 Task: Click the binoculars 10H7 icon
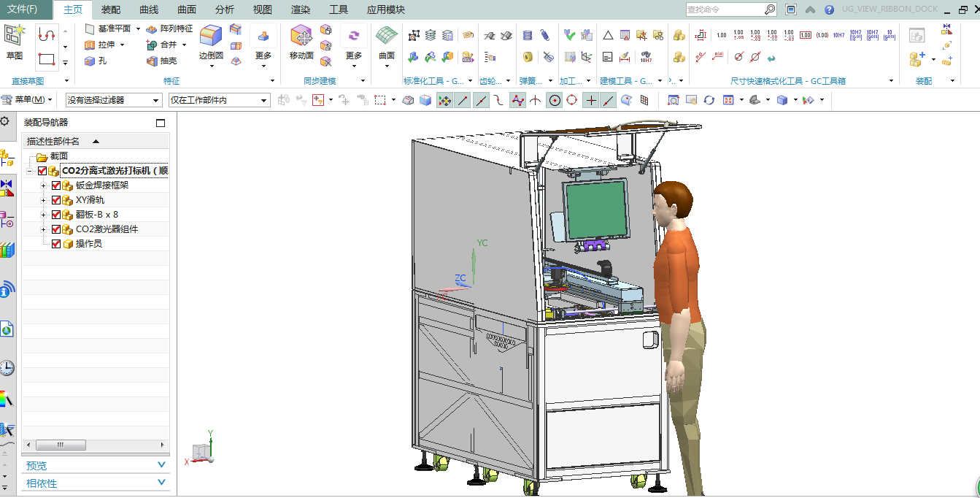[646, 57]
